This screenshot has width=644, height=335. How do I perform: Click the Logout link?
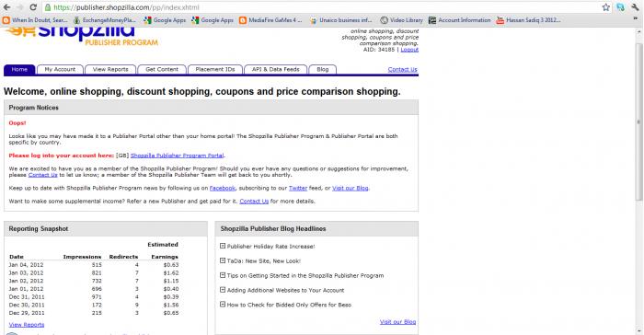(x=409, y=50)
